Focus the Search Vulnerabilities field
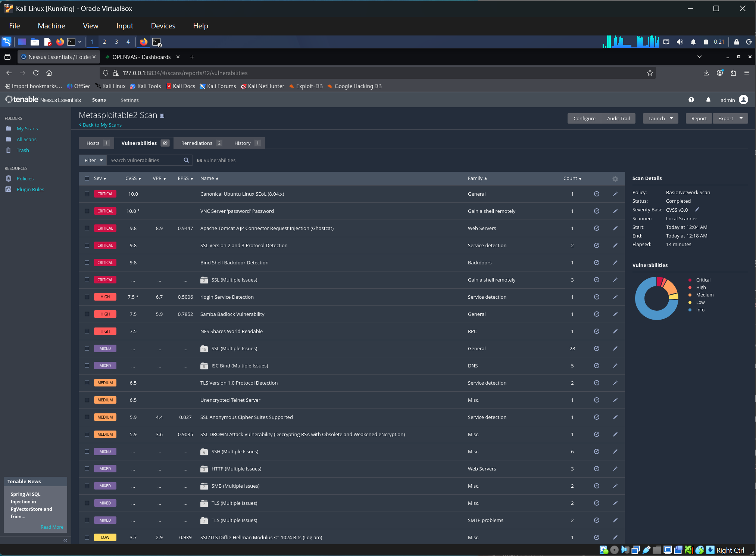This screenshot has width=756, height=556. pos(145,160)
